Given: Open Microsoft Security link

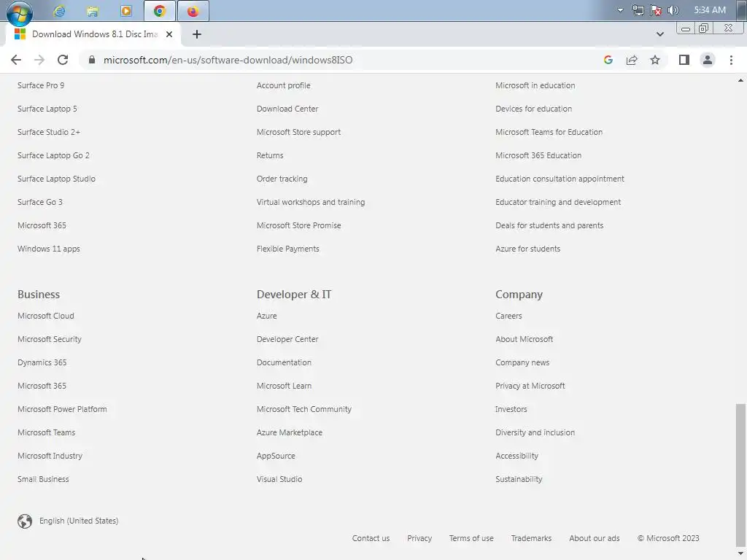Looking at the screenshot, I should pyautogui.click(x=50, y=340).
